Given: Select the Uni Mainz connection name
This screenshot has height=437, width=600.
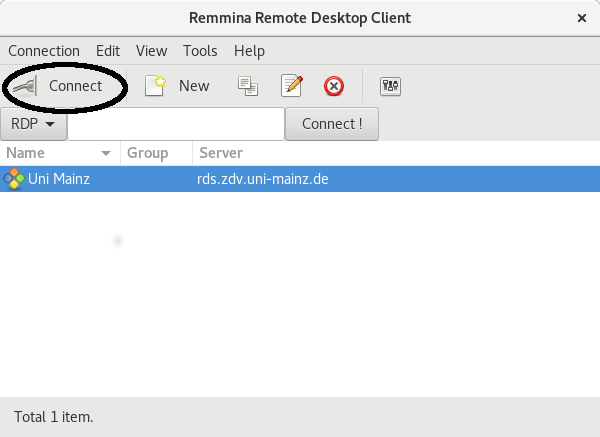Looking at the screenshot, I should [x=59, y=179].
